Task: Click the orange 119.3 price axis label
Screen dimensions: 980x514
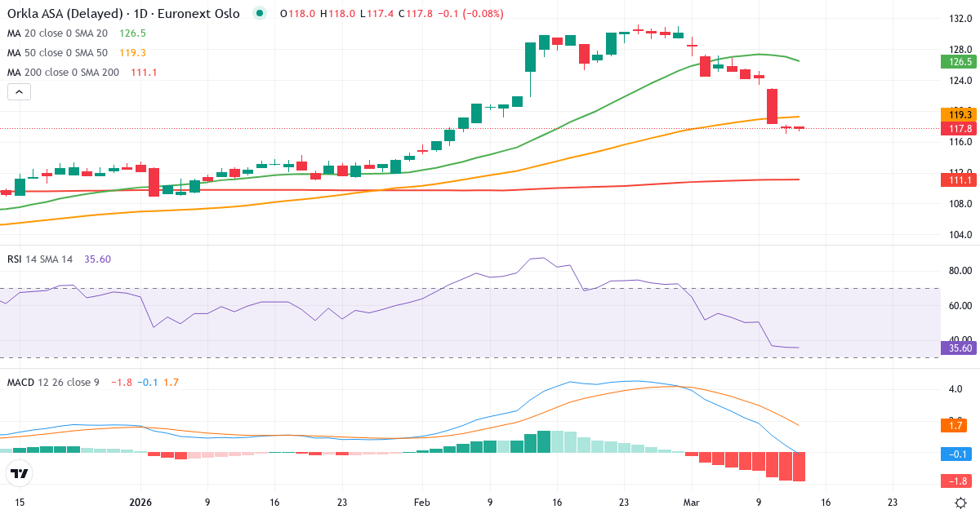Action: [x=959, y=114]
